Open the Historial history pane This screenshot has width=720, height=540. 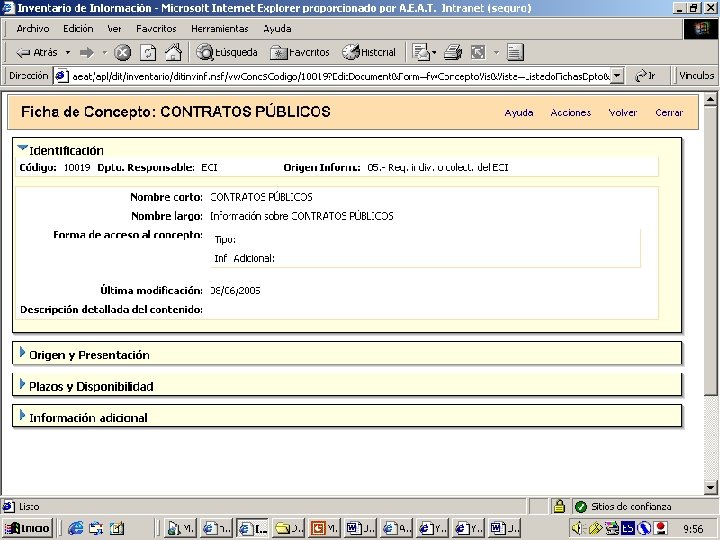(x=369, y=52)
